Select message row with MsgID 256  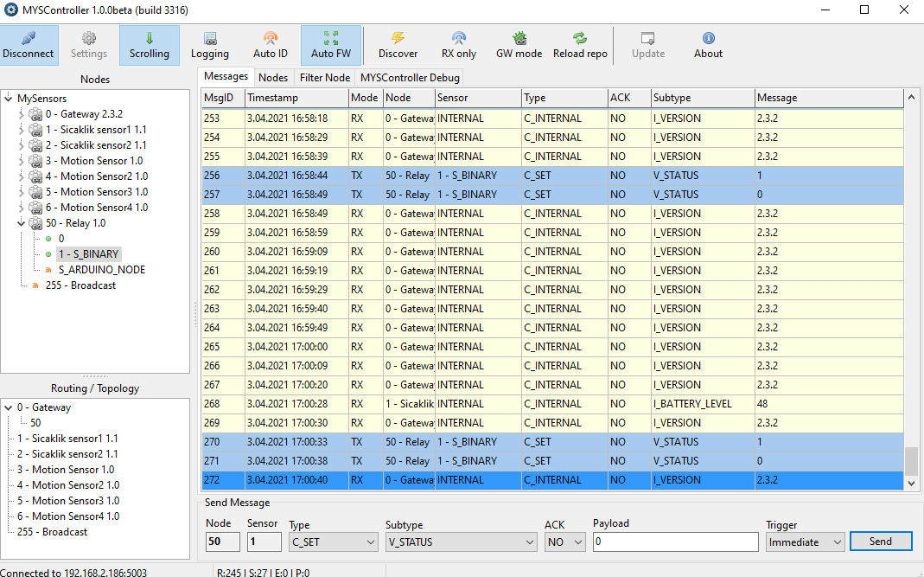pyautogui.click(x=552, y=176)
